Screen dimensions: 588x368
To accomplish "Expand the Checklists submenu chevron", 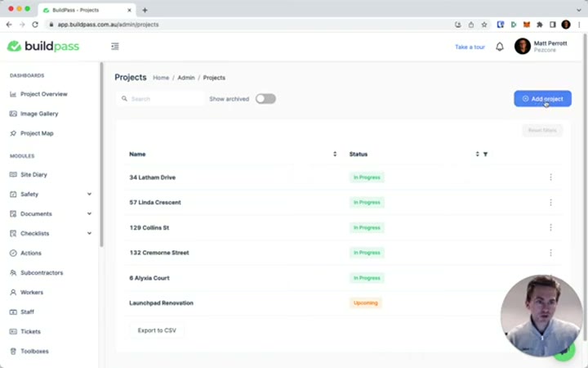I will tap(89, 233).
